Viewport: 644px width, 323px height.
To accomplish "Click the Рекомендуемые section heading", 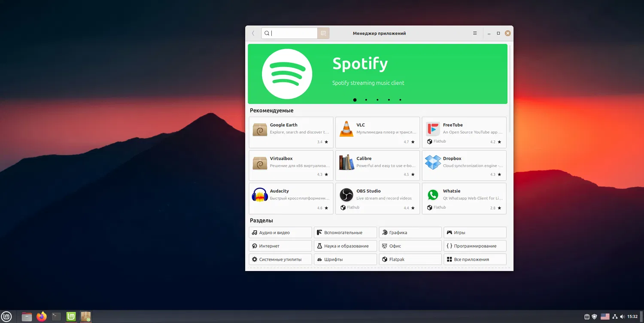I will click(272, 111).
